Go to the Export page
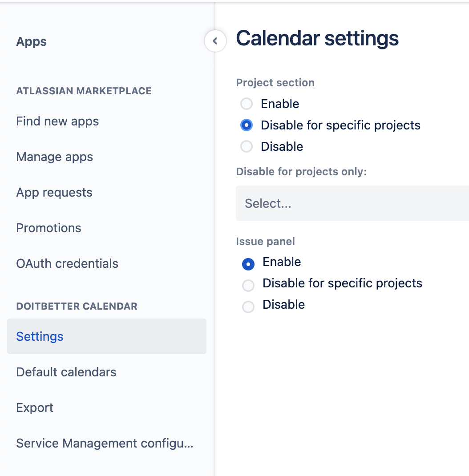The image size is (469, 476). click(x=35, y=408)
